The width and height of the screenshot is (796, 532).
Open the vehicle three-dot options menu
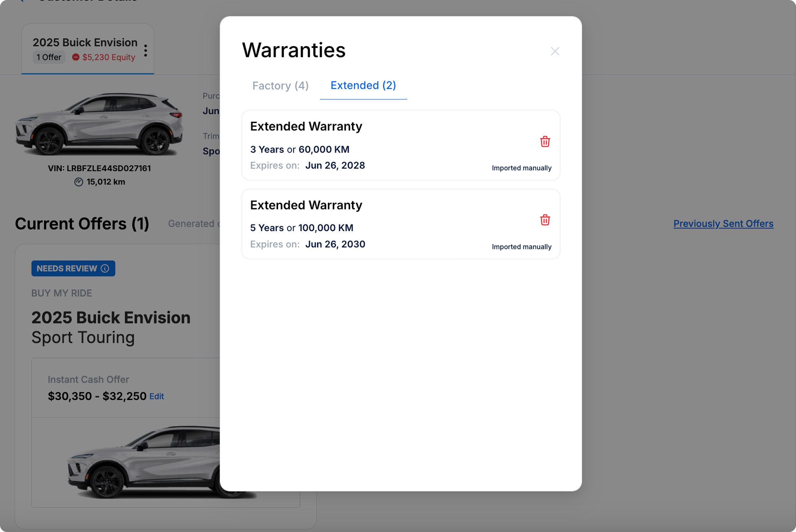coord(146,51)
